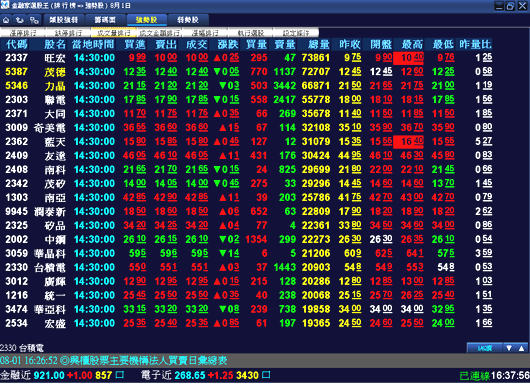The width and height of the screenshot is (530, 385).
Task: Click the page up arrow at bottom right
Action: (x=521, y=348)
